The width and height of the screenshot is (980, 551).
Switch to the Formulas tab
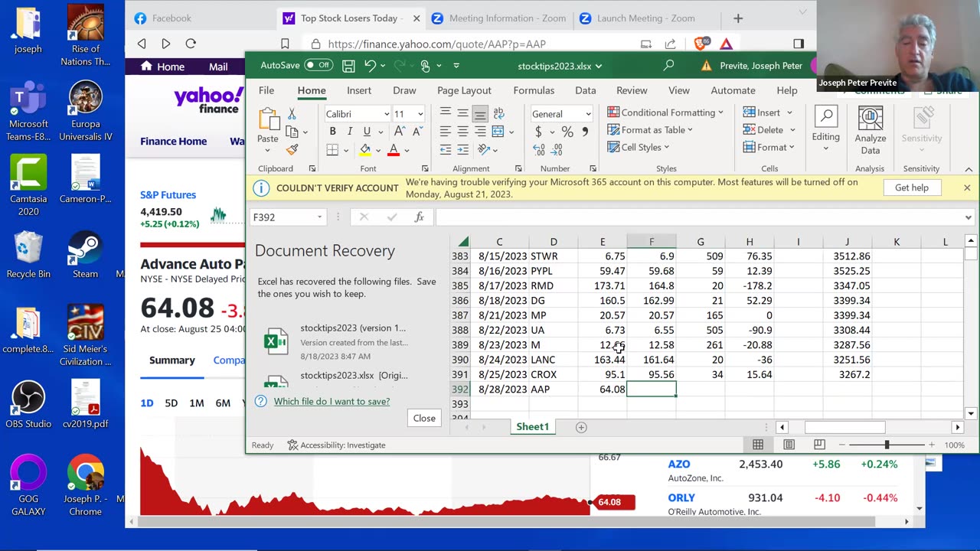[534, 90]
